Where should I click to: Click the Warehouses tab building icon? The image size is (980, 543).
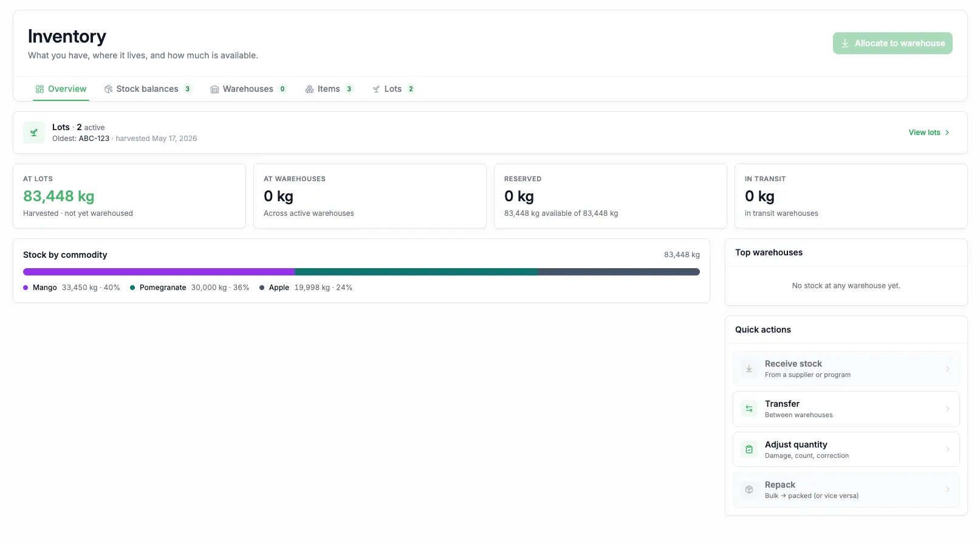coord(214,89)
